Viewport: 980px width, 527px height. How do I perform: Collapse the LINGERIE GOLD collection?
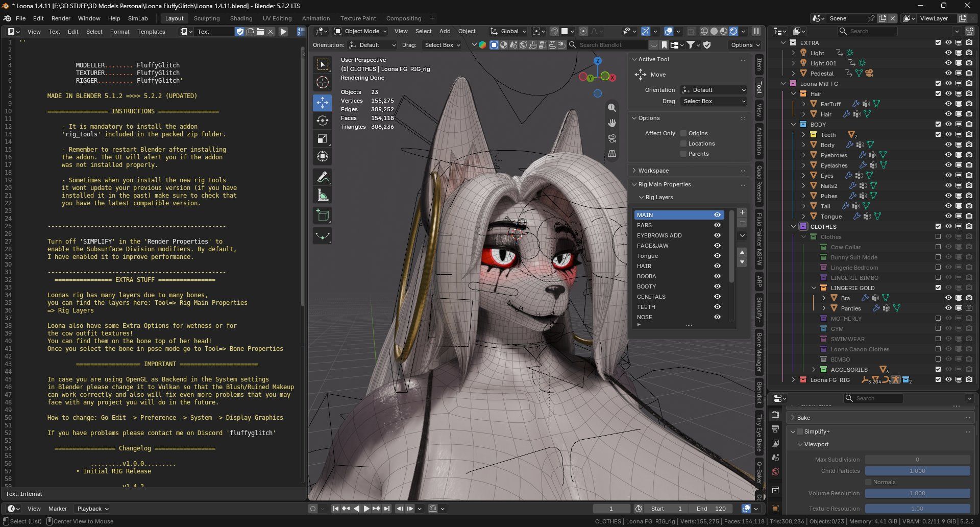click(814, 288)
